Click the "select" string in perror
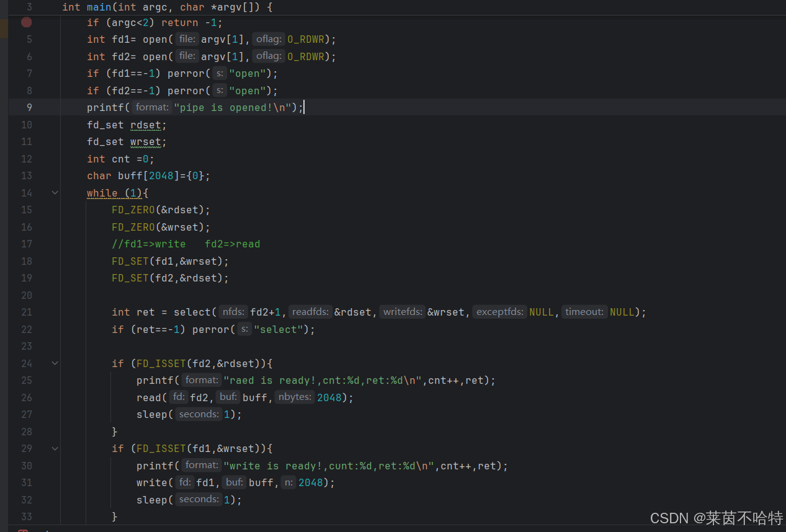 click(x=279, y=329)
